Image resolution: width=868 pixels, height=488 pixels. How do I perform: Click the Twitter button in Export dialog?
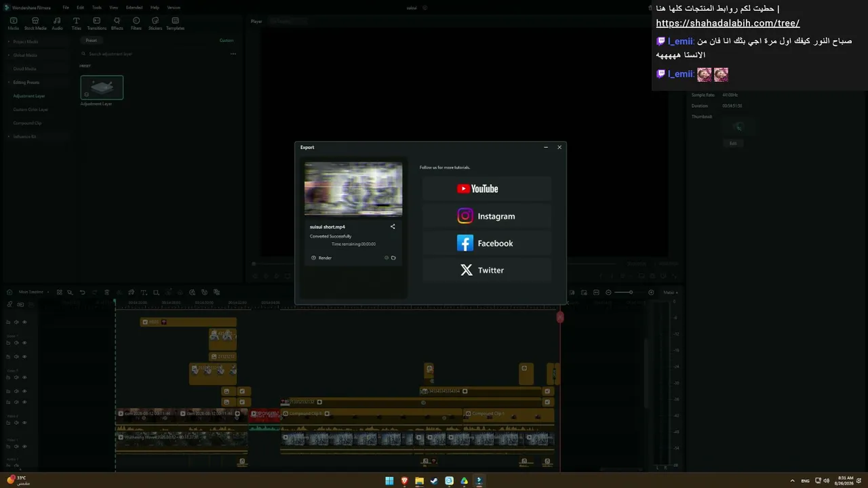487,270
